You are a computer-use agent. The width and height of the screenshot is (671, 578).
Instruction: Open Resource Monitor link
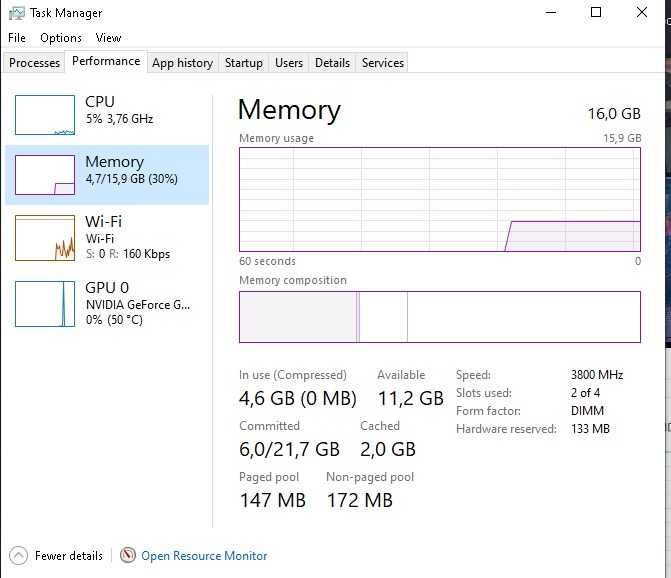[x=204, y=556]
